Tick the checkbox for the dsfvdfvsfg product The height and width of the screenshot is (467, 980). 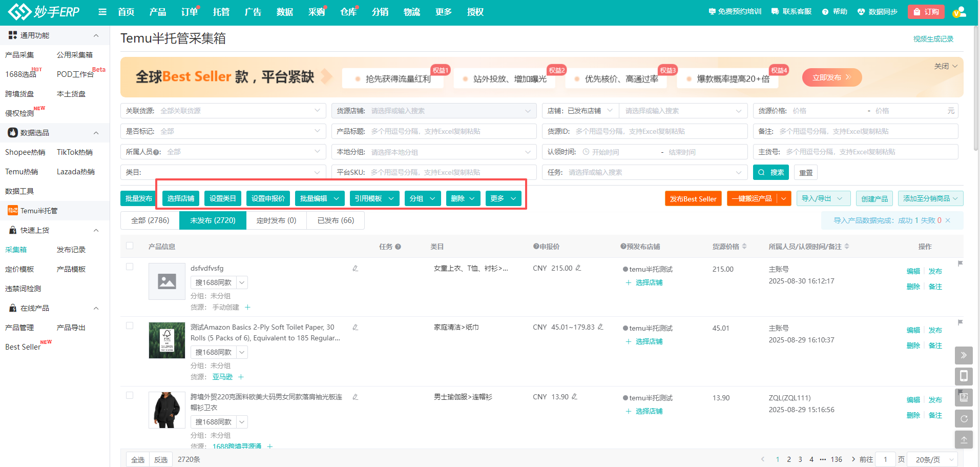click(130, 267)
